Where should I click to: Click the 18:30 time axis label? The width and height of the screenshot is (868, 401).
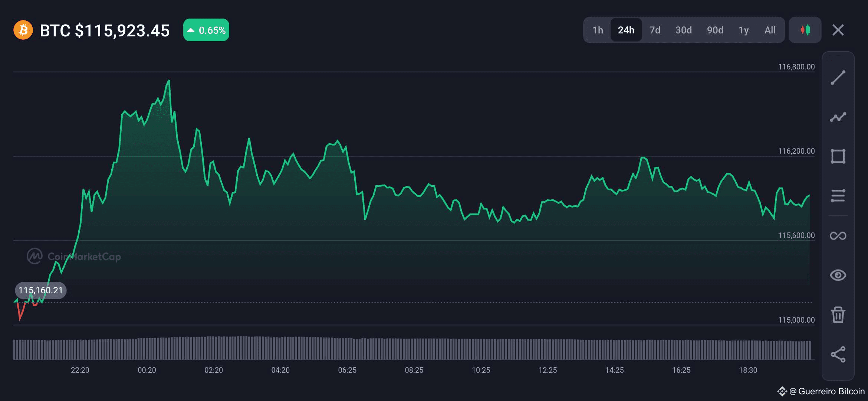pos(748,370)
